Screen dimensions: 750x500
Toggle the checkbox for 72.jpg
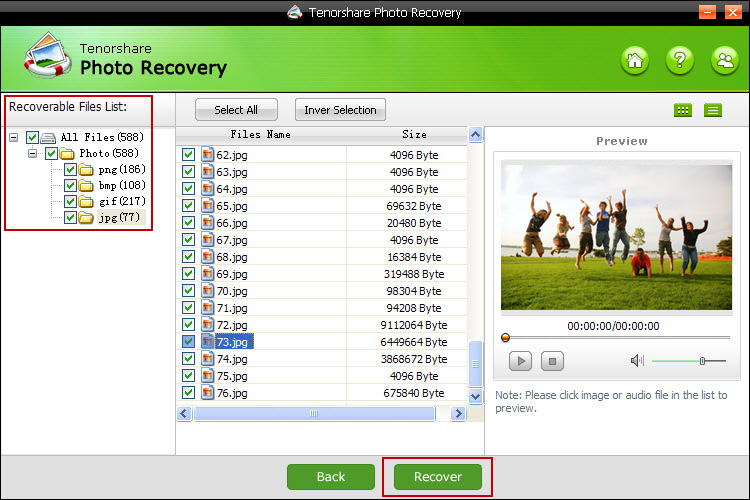point(188,325)
